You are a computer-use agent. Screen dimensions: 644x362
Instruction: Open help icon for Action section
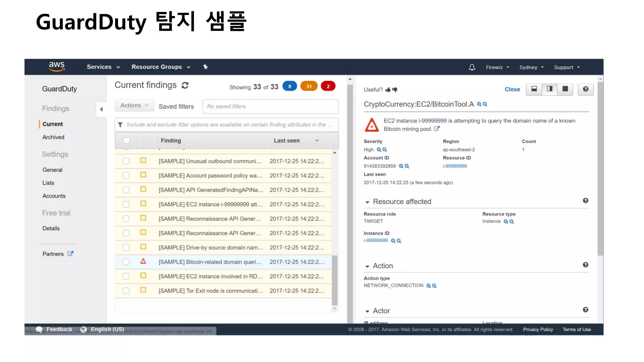click(586, 265)
